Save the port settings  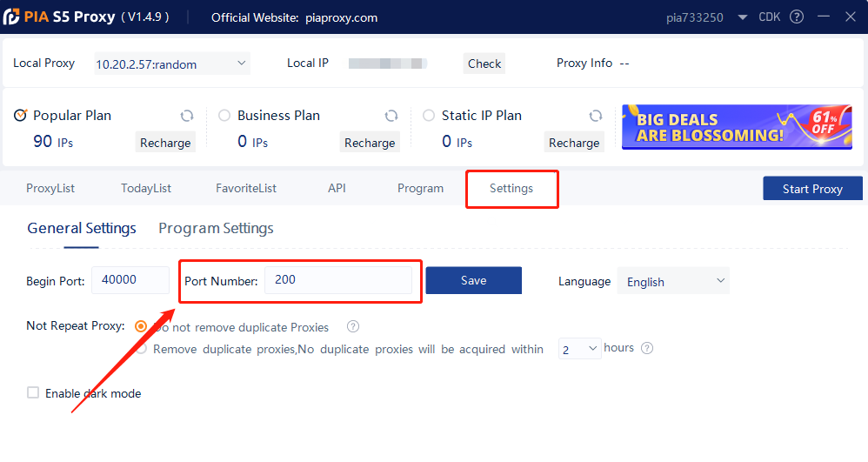point(474,280)
